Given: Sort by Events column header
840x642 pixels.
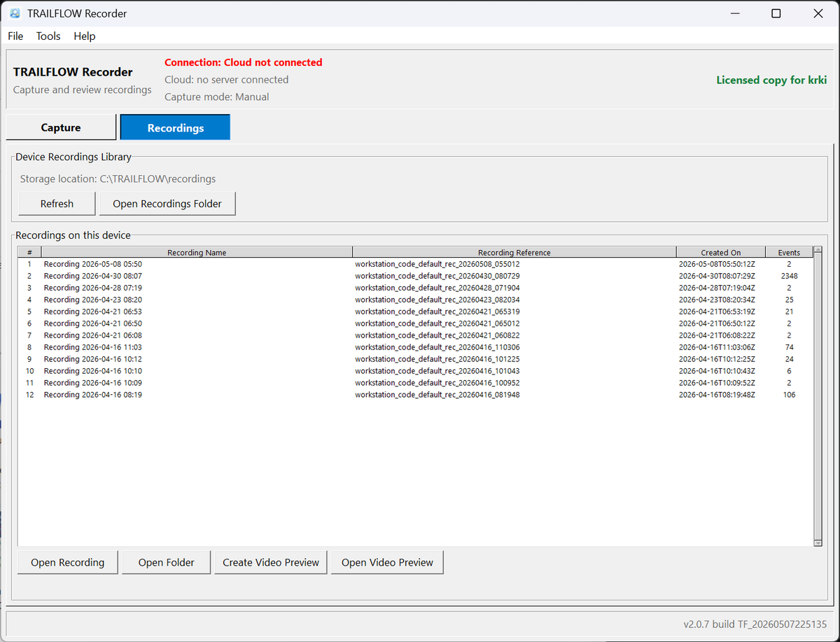Looking at the screenshot, I should click(789, 252).
